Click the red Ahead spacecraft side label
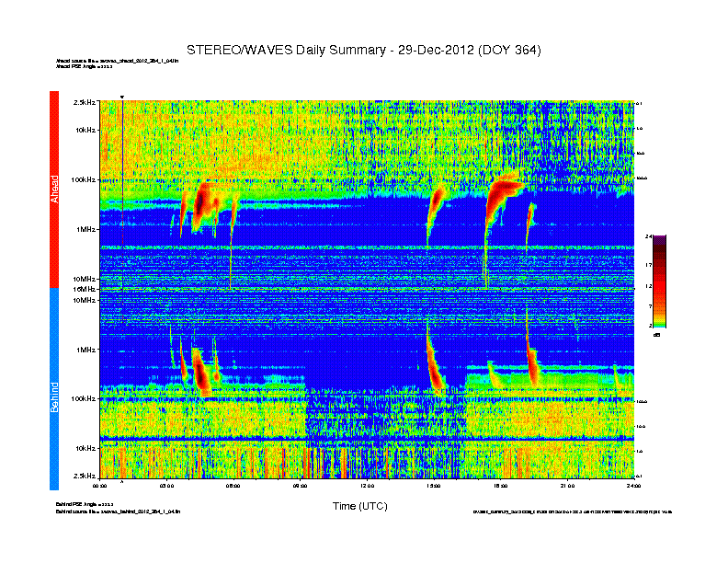Image resolution: width=728 pixels, height=563 pixels. [x=54, y=189]
